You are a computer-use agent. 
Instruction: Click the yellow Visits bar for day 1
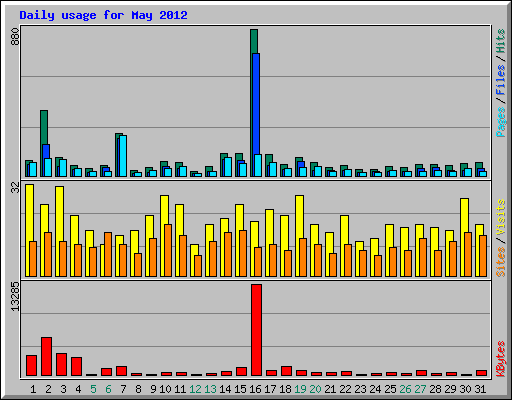point(29,213)
